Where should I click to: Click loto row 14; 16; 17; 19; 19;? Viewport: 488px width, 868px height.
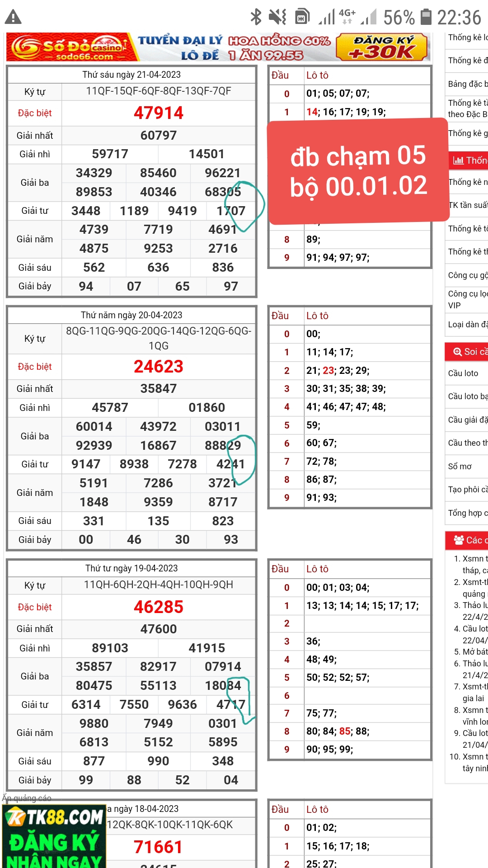346,112
